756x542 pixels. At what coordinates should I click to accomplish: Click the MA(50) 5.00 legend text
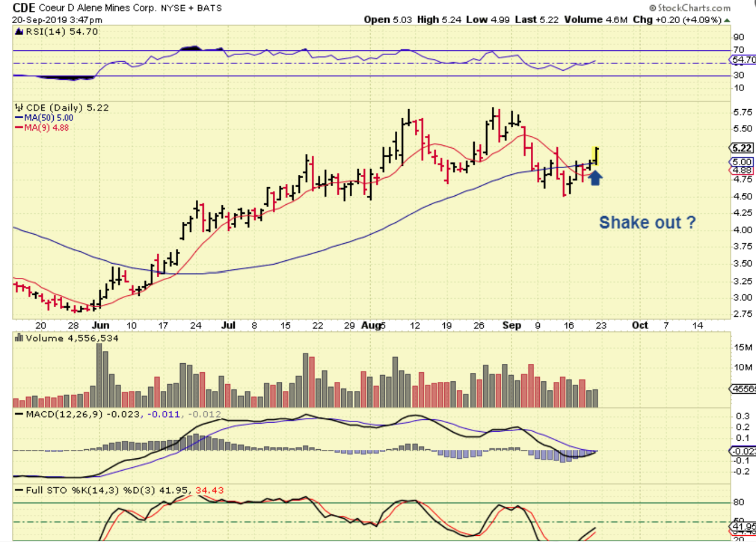coord(49,118)
